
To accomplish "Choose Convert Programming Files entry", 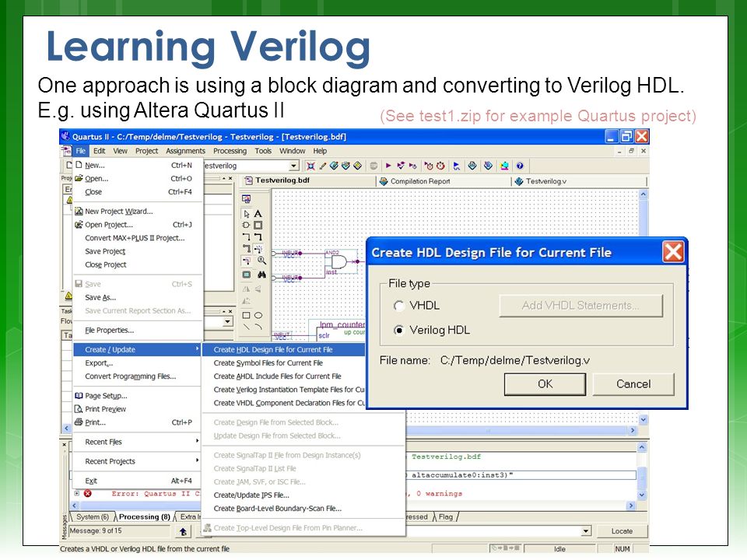I will pos(137,376).
